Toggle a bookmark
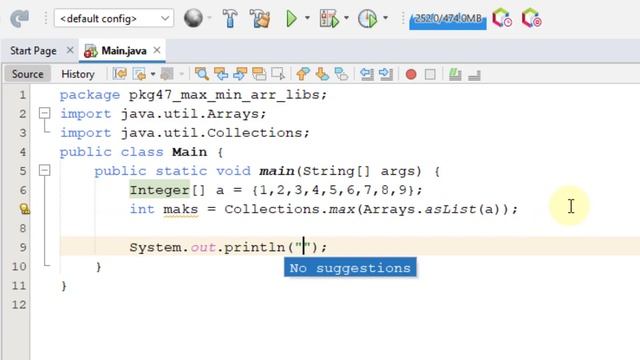Viewport: 640px width, 360px height. 341,74
